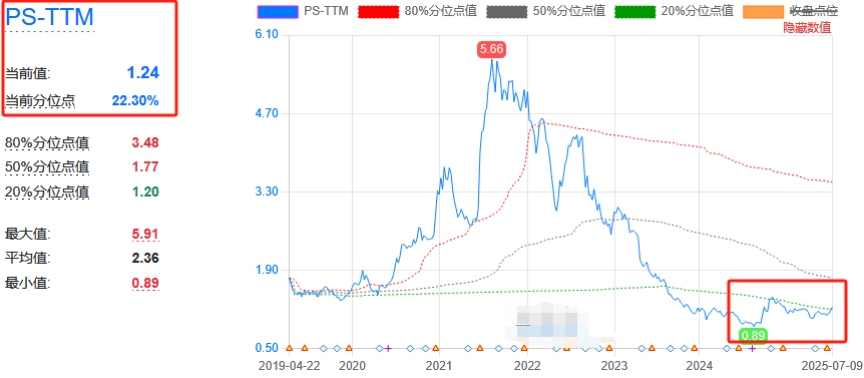Click the 最小值 label

coord(27,284)
